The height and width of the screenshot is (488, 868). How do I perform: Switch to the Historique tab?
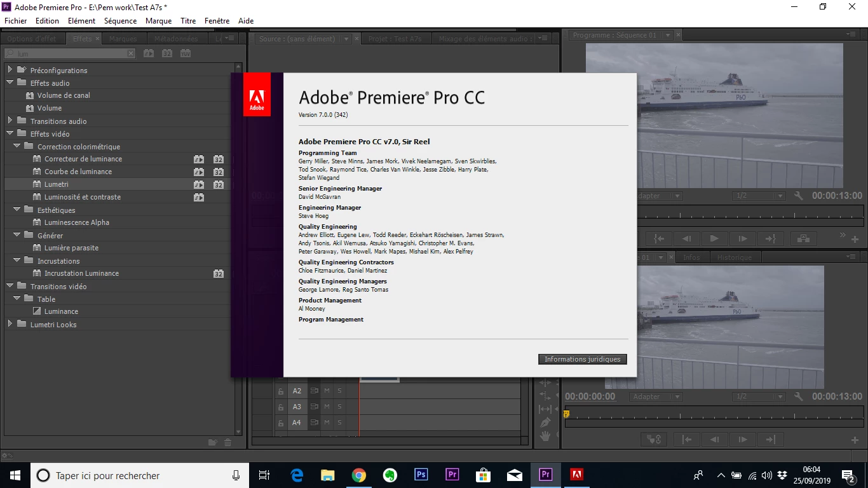click(735, 257)
